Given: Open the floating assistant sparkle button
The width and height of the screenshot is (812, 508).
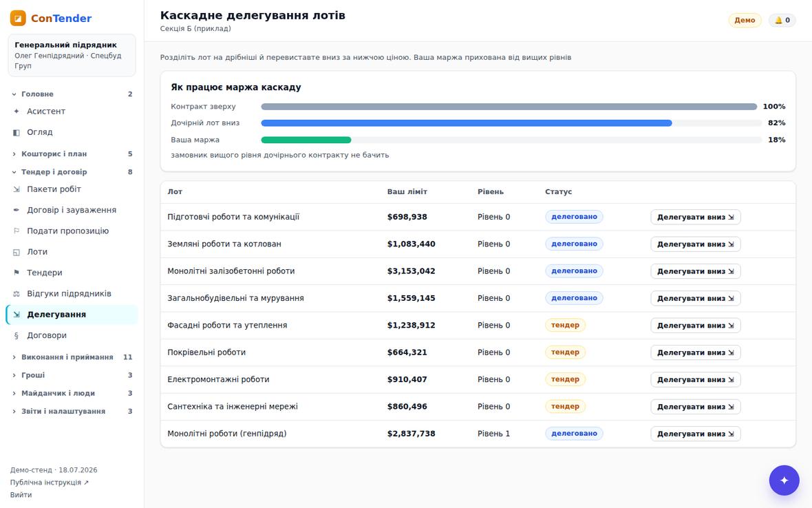Looking at the screenshot, I should click(x=784, y=480).
